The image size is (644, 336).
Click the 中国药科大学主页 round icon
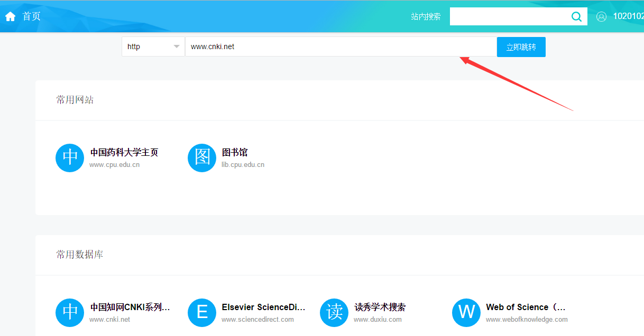click(70, 158)
